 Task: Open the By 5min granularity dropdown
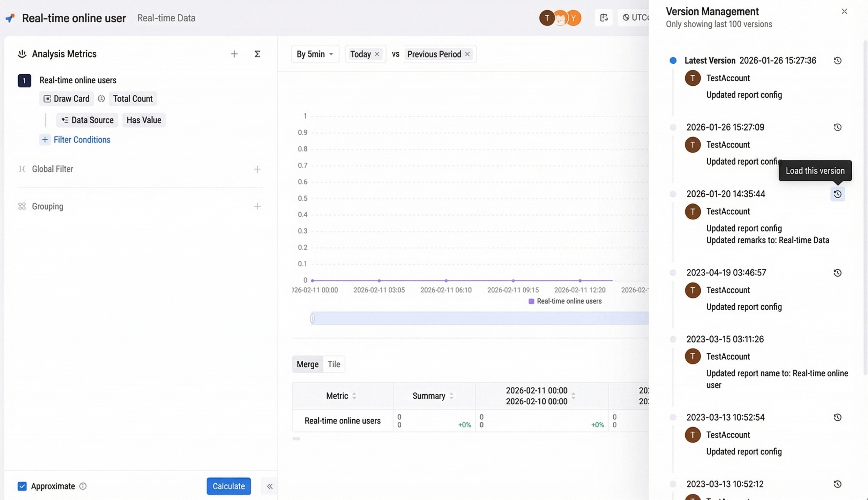315,54
